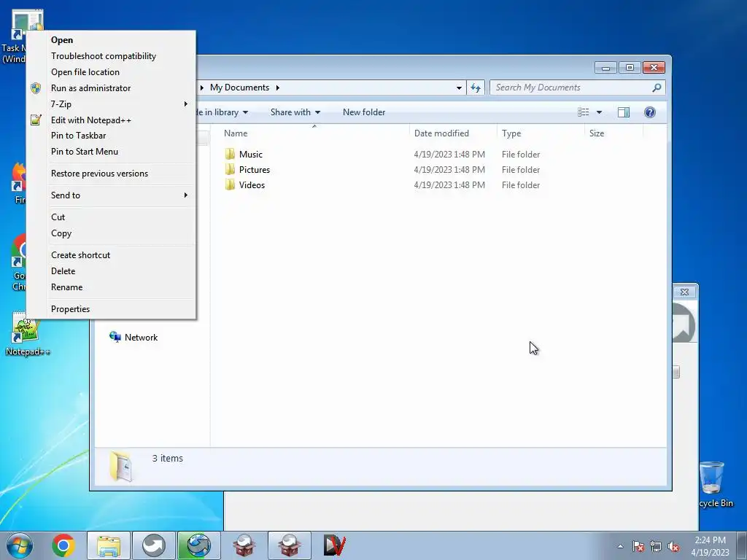Show hidden system tray icons
Image resolution: width=747 pixels, height=560 pixels.
620,546
